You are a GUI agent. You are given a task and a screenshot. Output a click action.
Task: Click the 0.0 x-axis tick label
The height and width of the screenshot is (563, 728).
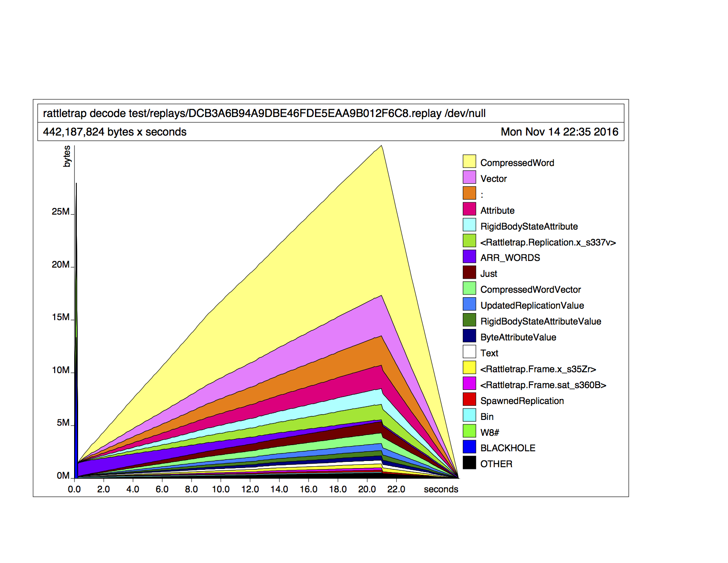click(74, 489)
